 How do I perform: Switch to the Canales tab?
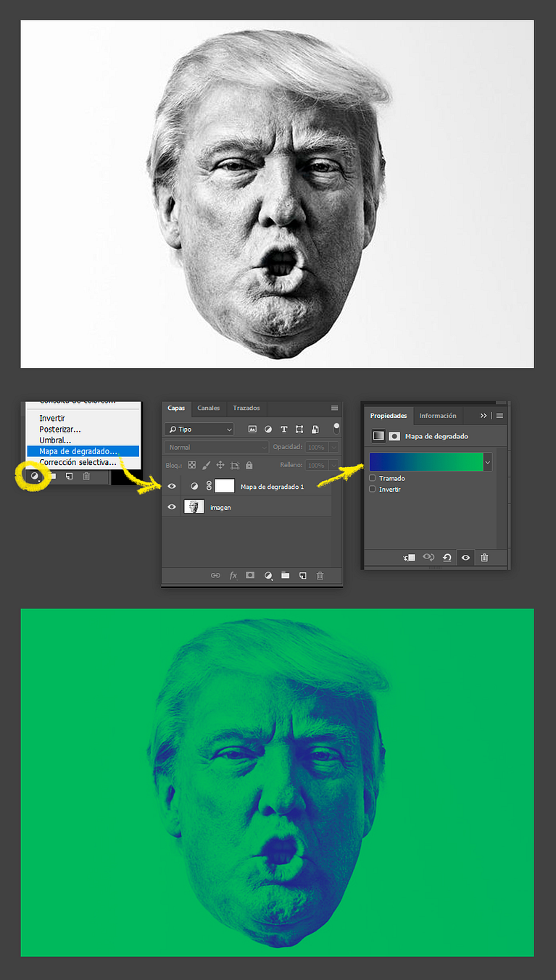coord(209,408)
